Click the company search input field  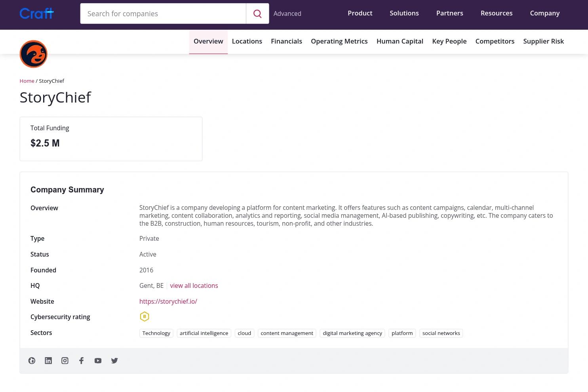tap(163, 13)
